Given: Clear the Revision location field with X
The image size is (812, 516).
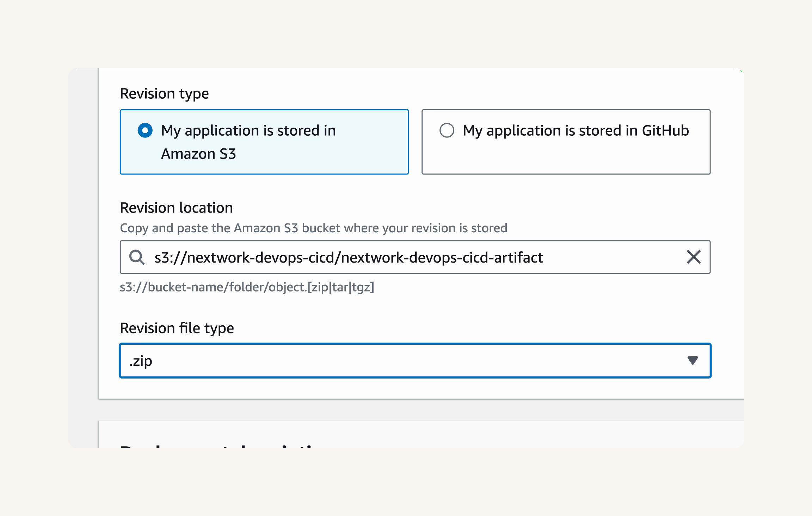Looking at the screenshot, I should [x=693, y=257].
